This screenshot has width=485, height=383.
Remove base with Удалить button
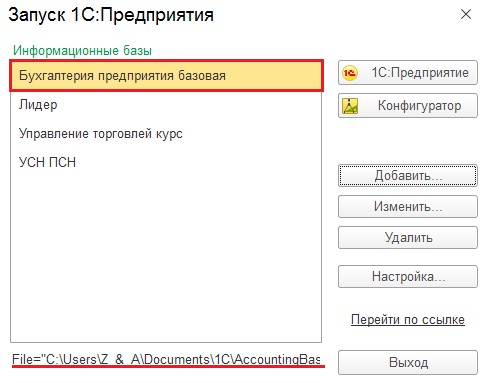[x=408, y=237]
